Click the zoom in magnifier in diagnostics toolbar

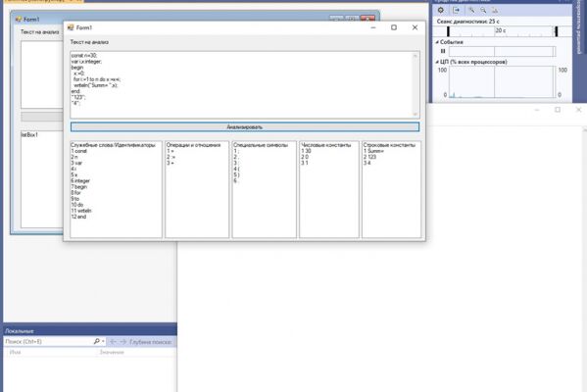(471, 10)
